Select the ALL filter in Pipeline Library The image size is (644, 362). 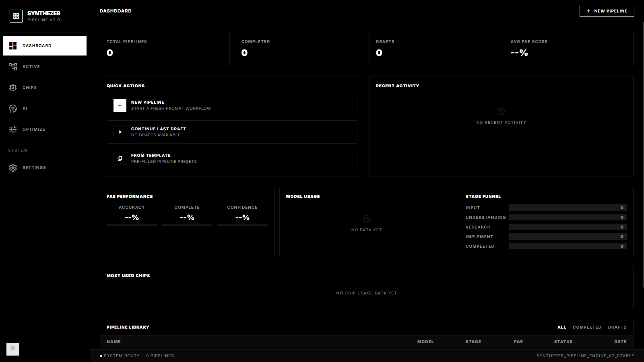click(x=562, y=327)
